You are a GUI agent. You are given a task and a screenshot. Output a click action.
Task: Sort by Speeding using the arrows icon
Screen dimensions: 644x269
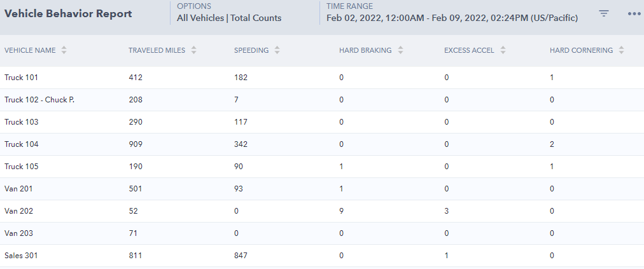tap(277, 50)
